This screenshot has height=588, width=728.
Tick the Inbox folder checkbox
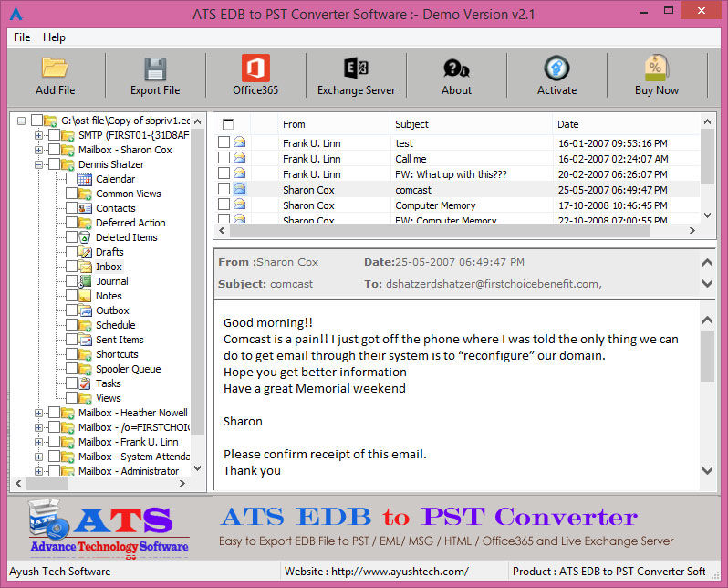71,267
